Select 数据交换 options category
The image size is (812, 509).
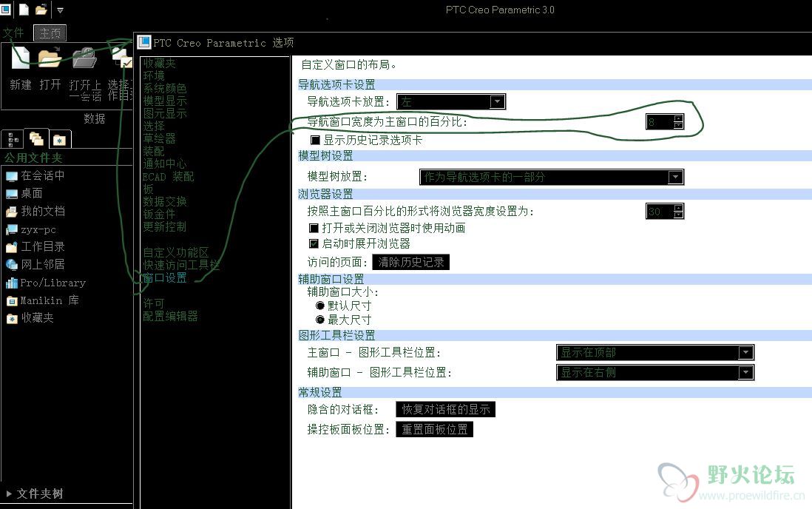pos(165,202)
